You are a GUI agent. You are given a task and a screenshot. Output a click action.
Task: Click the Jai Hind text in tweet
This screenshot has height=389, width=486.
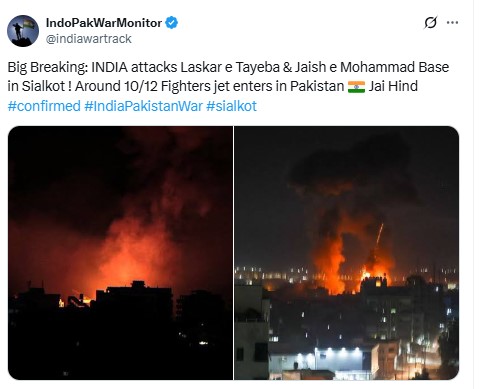[393, 86]
